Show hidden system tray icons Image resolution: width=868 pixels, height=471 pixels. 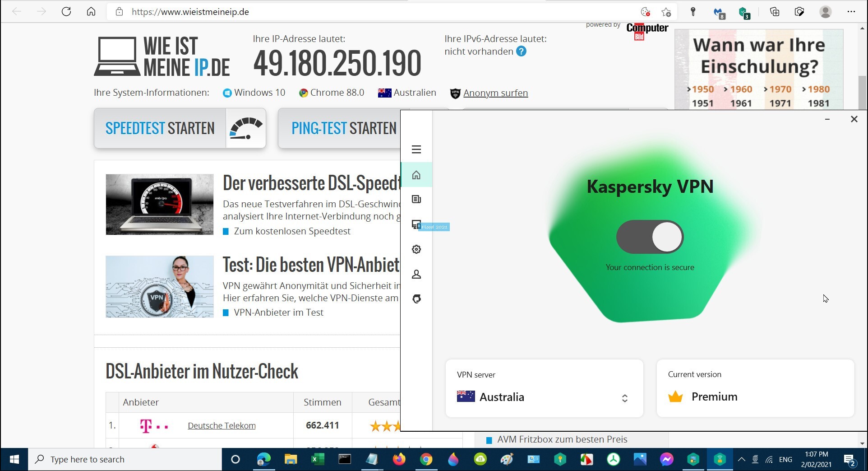pos(741,459)
